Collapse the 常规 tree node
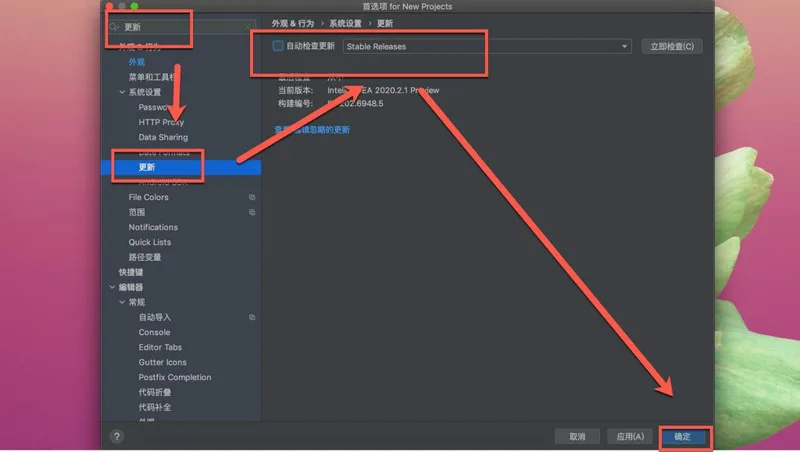The width and height of the screenshot is (800, 452). [x=122, y=302]
